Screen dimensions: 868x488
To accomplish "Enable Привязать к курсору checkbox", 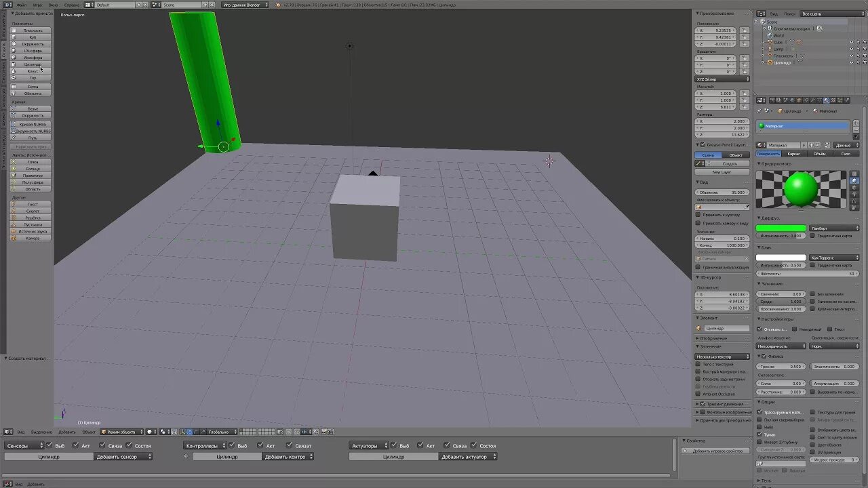I will [x=698, y=215].
